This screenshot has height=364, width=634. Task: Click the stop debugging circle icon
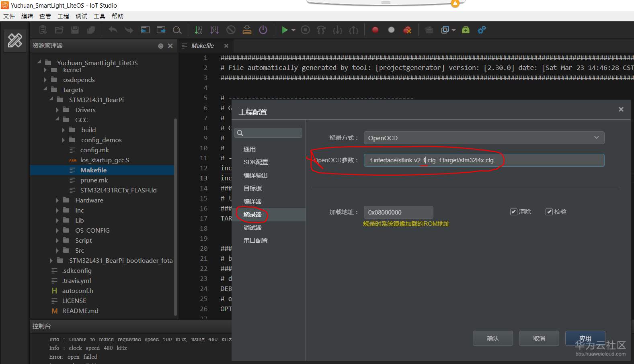[x=306, y=30]
